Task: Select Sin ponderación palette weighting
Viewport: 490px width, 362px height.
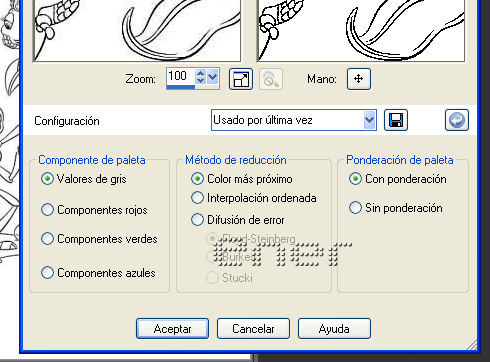Action: point(396,208)
